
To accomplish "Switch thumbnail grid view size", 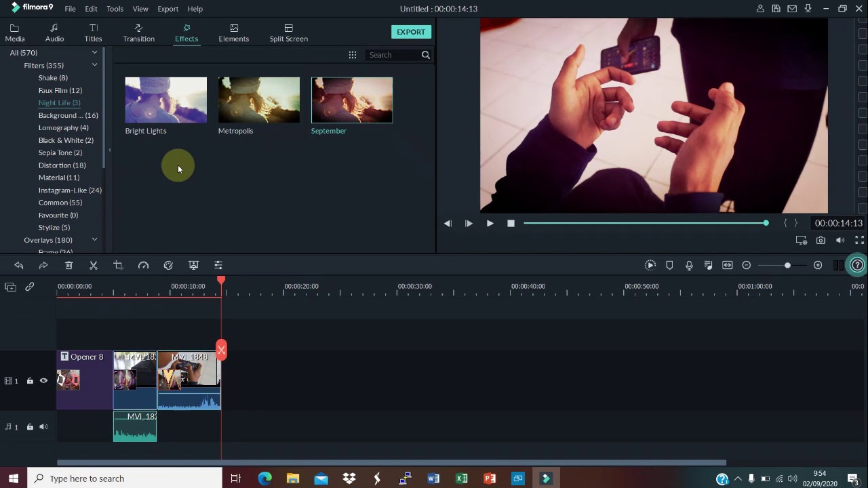I will 353,55.
